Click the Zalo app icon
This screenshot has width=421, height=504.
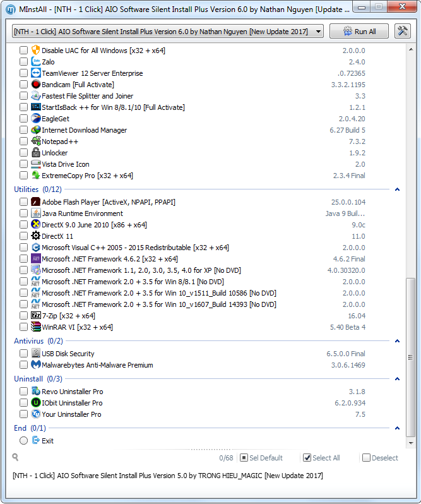(35, 62)
